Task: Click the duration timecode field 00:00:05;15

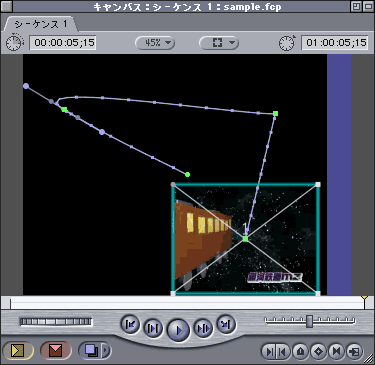Action: click(63, 43)
